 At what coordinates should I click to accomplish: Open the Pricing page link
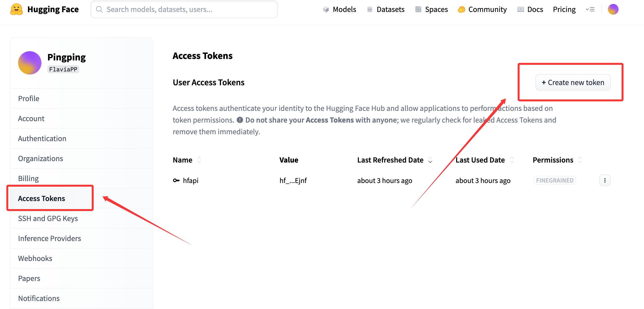(x=564, y=10)
